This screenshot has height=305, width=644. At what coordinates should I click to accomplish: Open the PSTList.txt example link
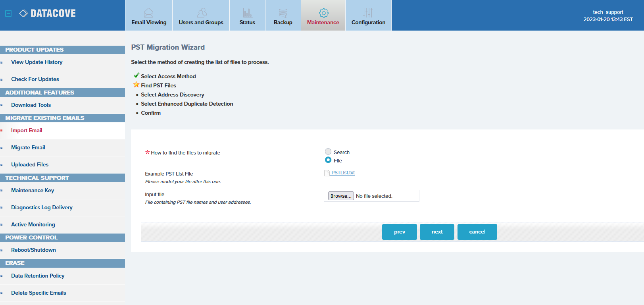click(x=343, y=173)
